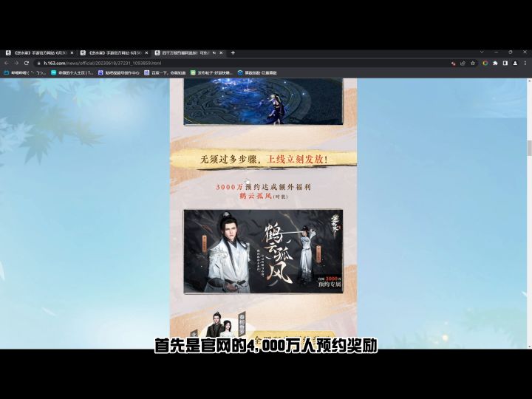Image resolution: width=532 pixels, height=399 pixels.
Task: Close the first browser tab
Action: click(72, 53)
